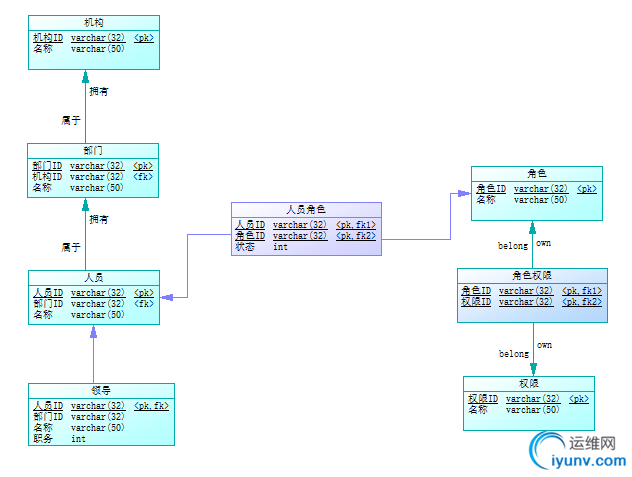Click the 角色ID row in the 角色权限 table
This screenshot has height=477, width=632.
pyautogui.click(x=532, y=291)
